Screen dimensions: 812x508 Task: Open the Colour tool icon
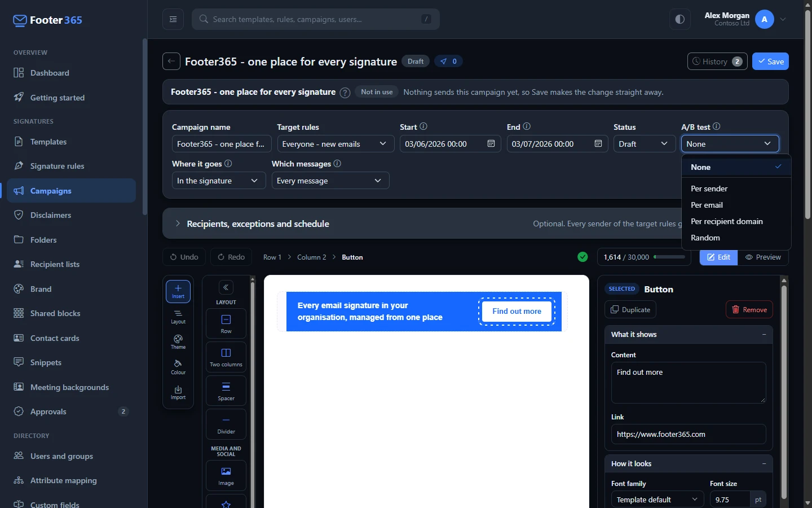tap(178, 367)
